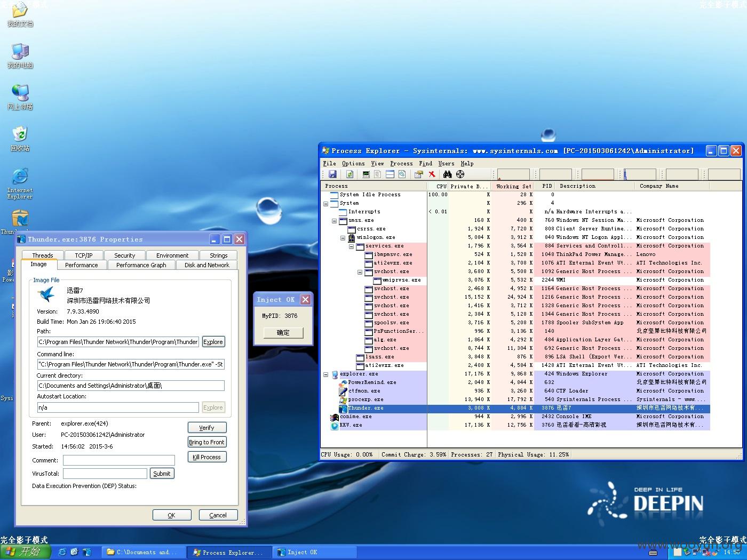
Task: Switch to the Security tab
Action: coord(124,255)
